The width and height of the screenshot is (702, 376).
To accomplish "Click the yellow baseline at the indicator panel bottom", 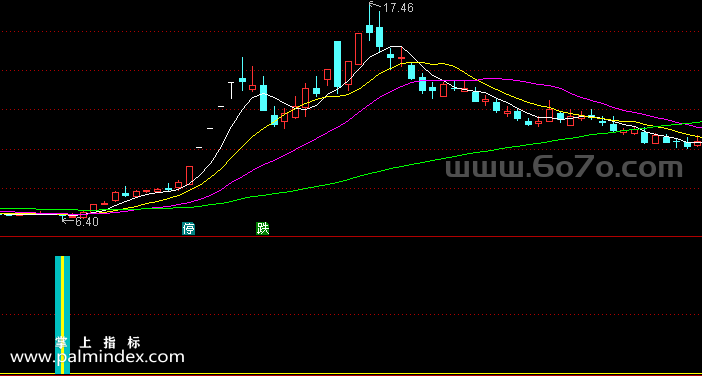I will click(x=351, y=374).
